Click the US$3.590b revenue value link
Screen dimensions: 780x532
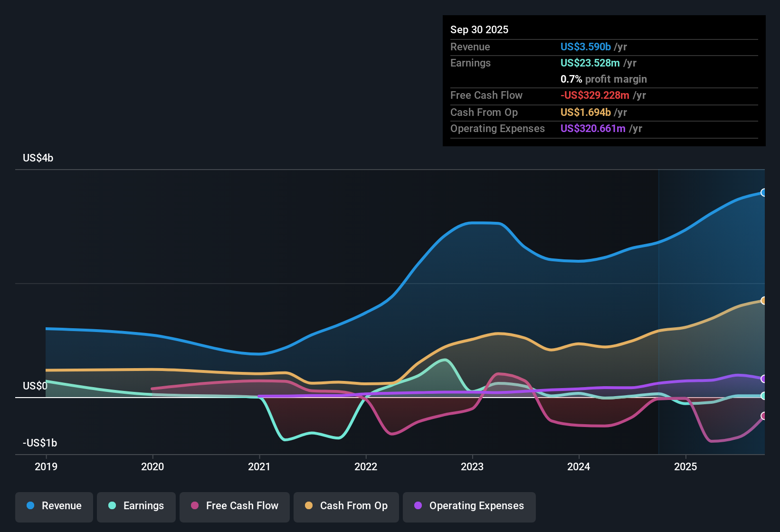tap(585, 47)
